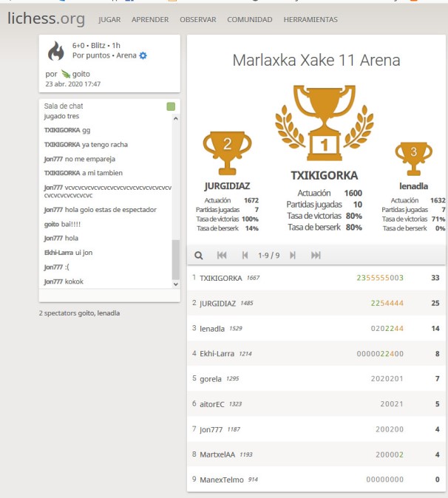Click the tournament settings gear icon
This screenshot has width=448, height=498.
(143, 55)
